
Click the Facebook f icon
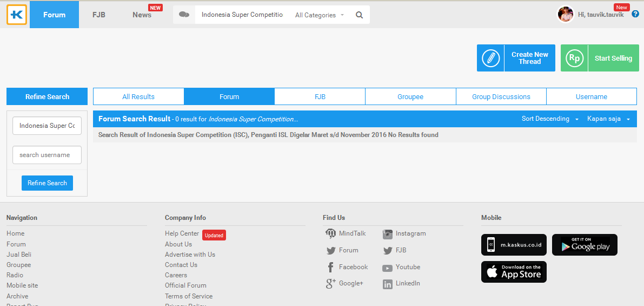[330, 268]
